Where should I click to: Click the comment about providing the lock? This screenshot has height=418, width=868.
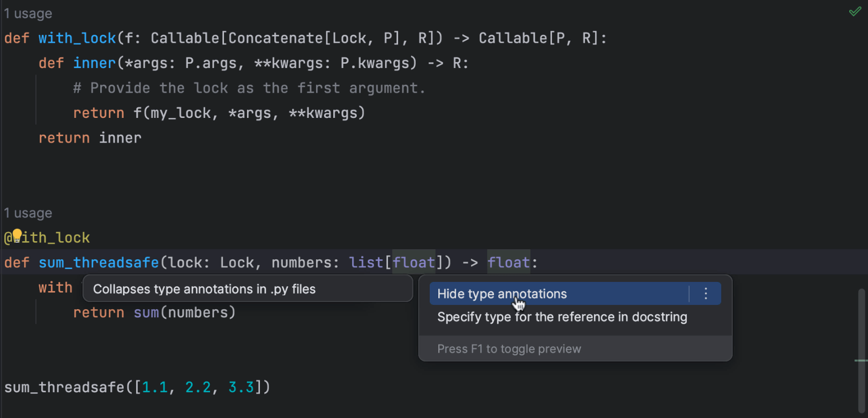coord(249,88)
